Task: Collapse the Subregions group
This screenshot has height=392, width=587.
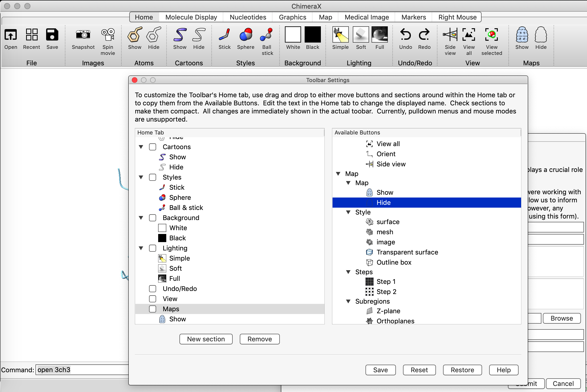Action: (348, 301)
